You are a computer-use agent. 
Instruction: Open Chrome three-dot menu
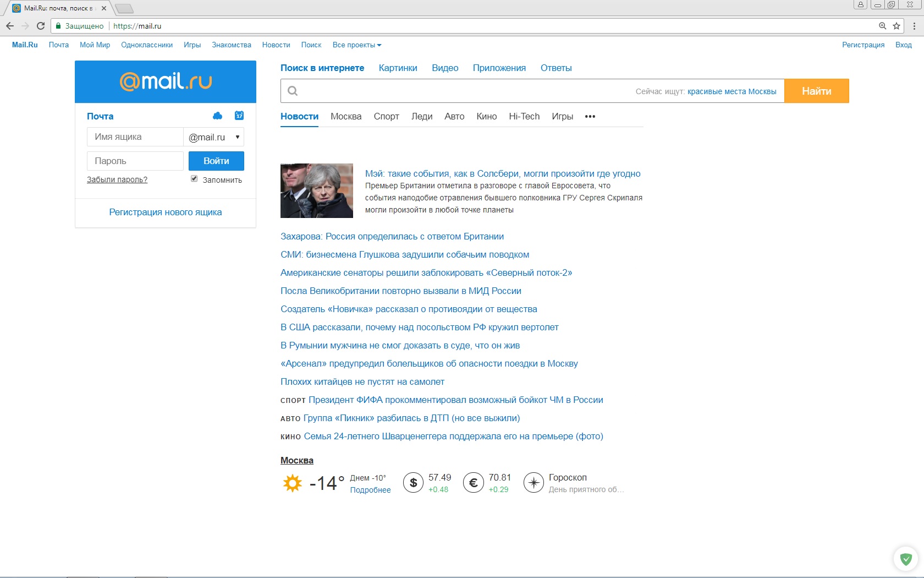click(x=914, y=26)
